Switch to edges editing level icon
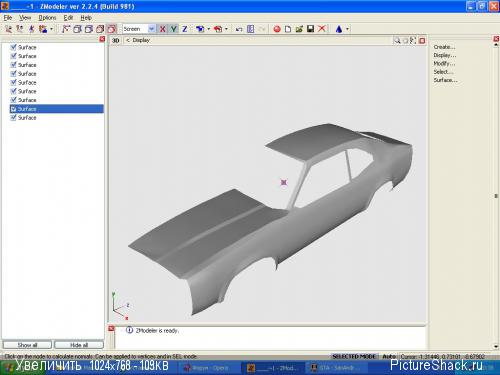The height and width of the screenshot is (375, 500). [20, 29]
